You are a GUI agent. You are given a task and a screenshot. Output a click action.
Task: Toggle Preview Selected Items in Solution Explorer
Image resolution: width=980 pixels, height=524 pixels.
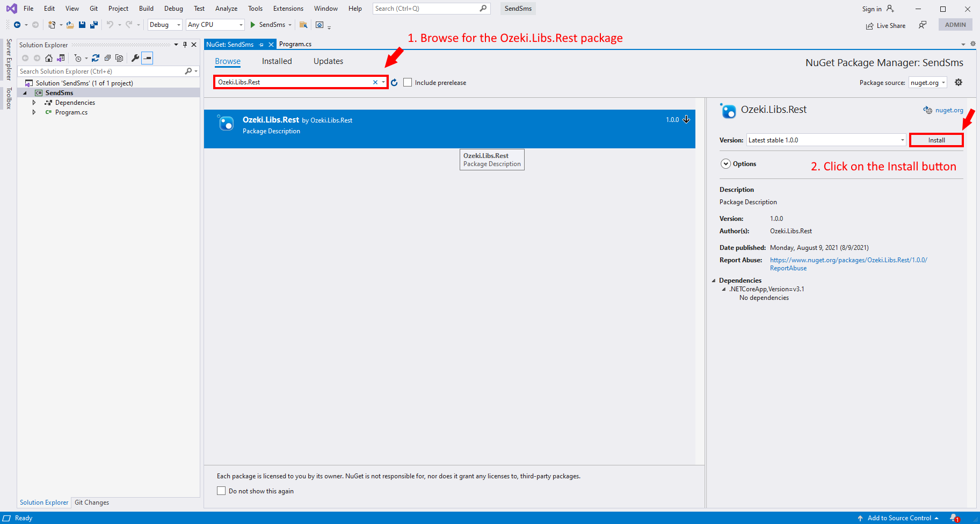click(x=147, y=58)
